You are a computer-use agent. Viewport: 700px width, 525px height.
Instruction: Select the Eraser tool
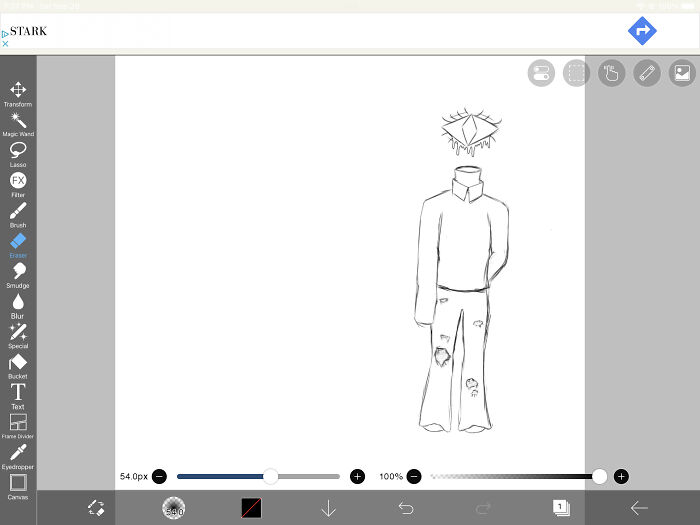[18, 246]
